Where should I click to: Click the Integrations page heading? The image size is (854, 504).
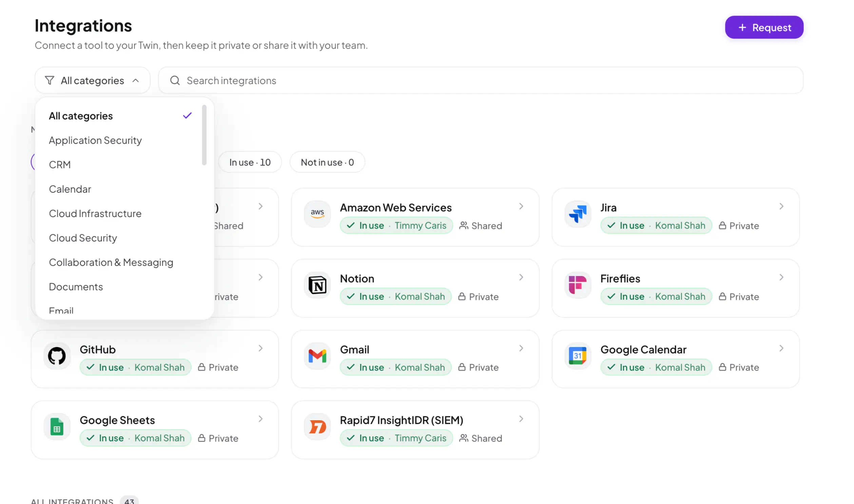[83, 26]
